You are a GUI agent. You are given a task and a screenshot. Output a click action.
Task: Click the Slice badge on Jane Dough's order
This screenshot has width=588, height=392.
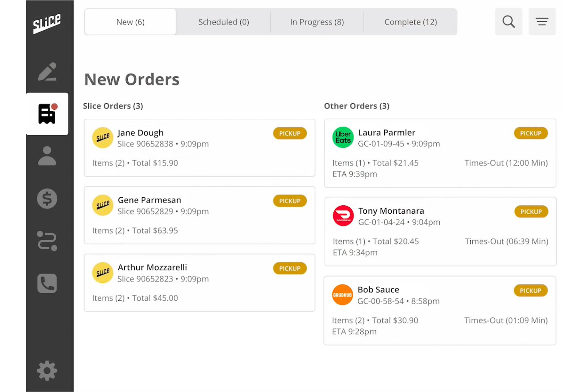103,137
